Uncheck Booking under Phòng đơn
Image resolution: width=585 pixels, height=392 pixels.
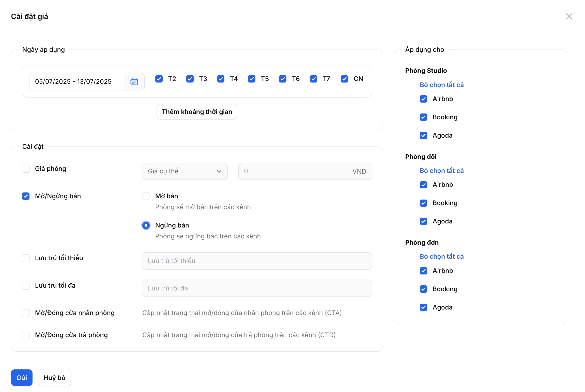tap(423, 289)
